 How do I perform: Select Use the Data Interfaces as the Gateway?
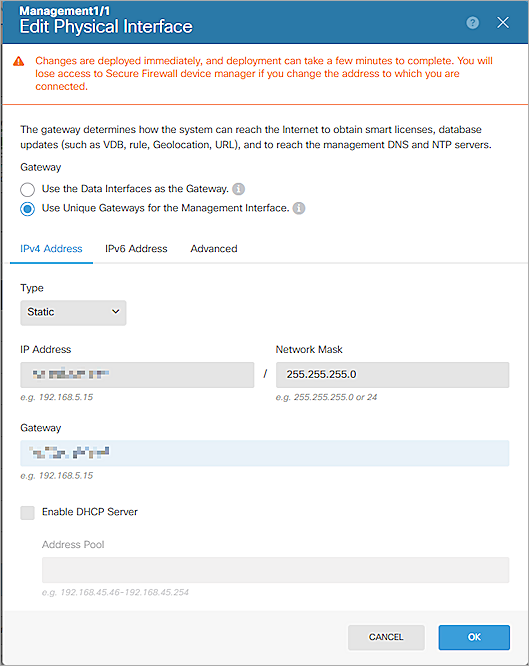(28, 189)
